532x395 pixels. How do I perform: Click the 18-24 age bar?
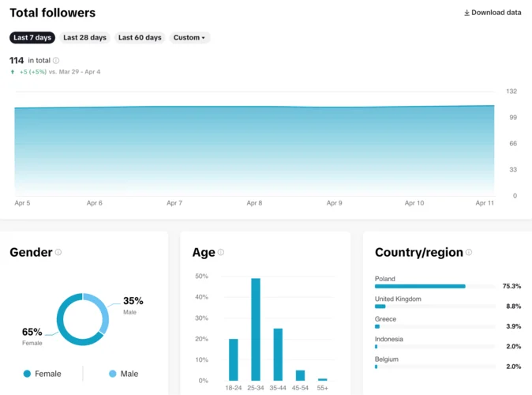point(234,359)
